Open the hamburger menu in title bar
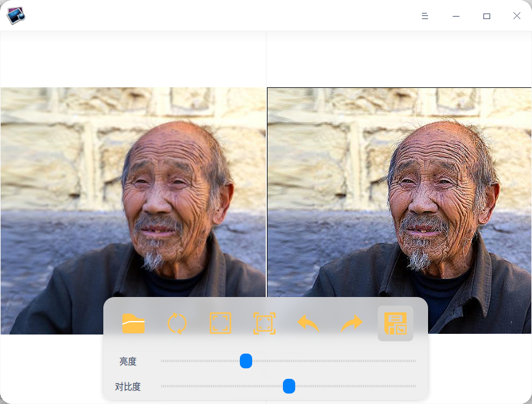 (x=425, y=16)
